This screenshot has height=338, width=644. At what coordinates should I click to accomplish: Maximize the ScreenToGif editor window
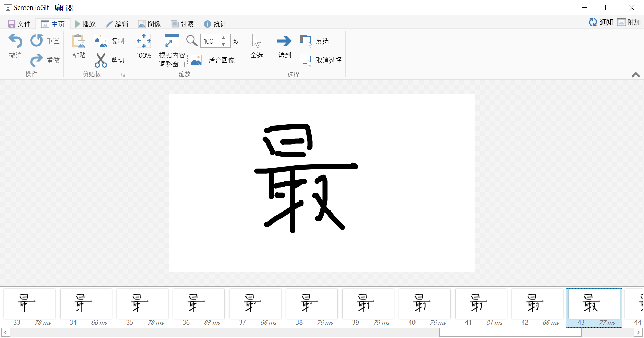(x=608, y=7)
